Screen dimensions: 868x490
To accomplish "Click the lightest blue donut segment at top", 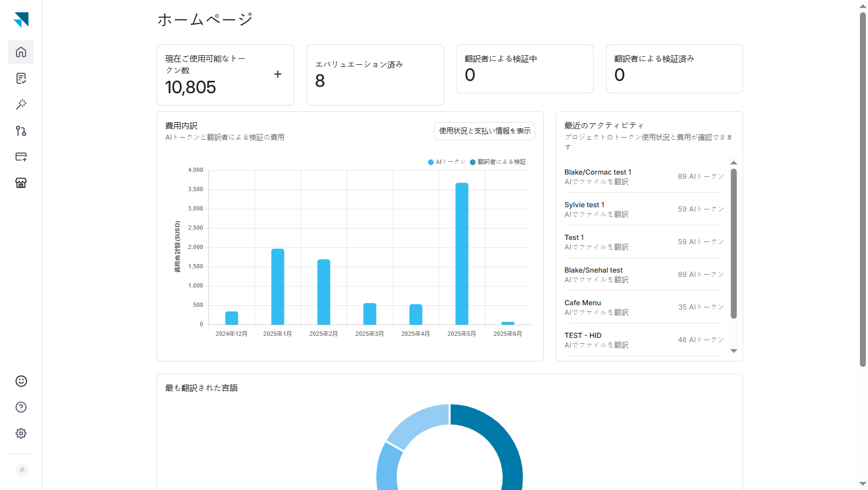I will click(421, 425).
